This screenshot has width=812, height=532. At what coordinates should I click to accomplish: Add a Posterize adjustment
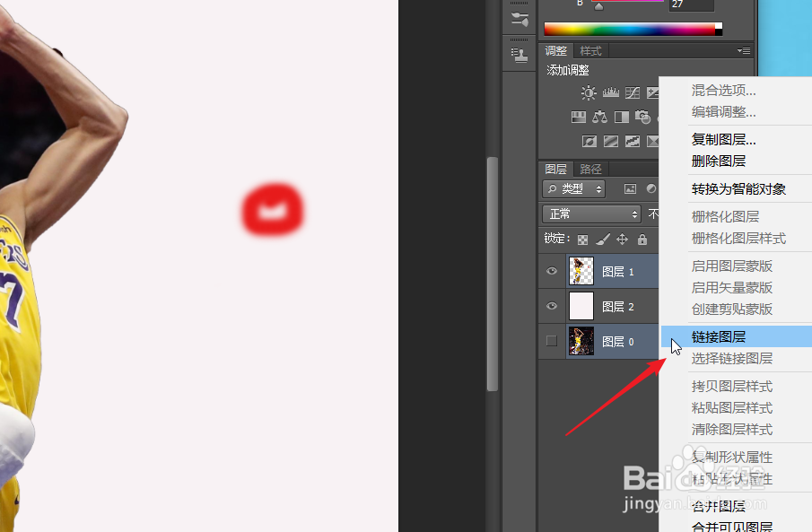pos(611,141)
